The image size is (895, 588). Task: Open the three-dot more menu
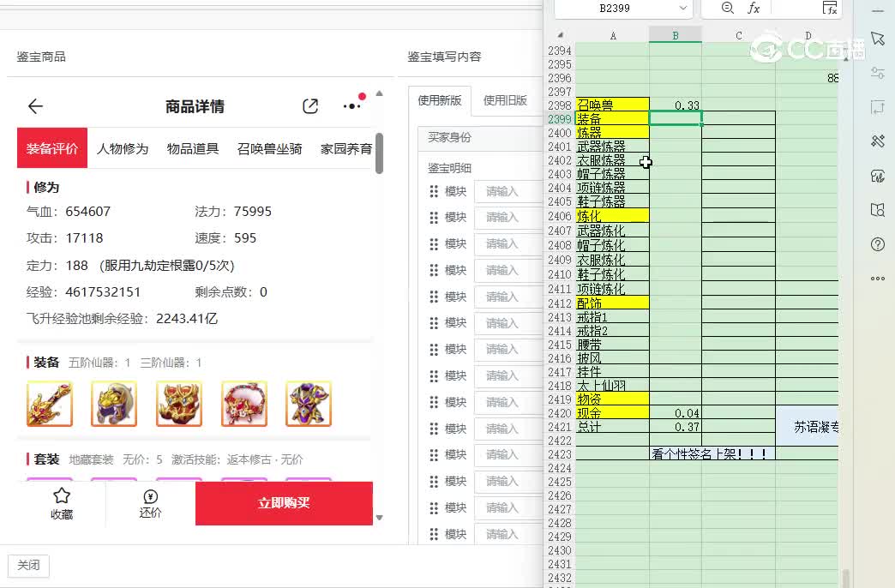point(351,106)
